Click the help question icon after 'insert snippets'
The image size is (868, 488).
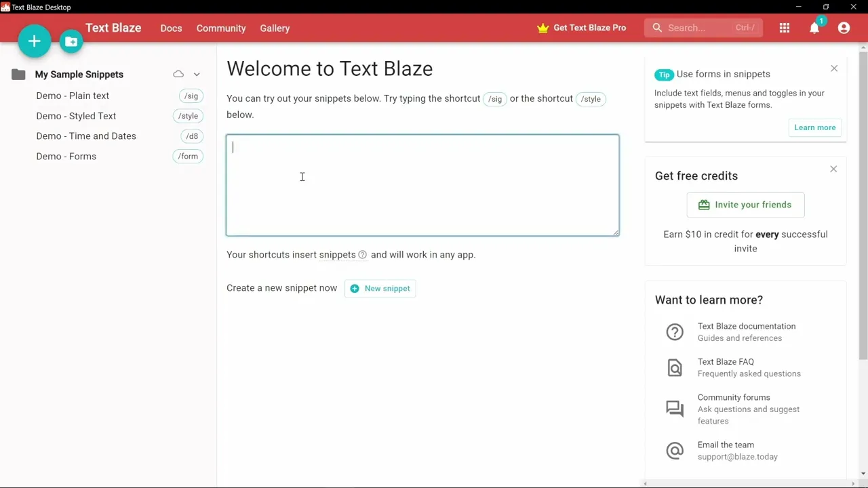point(362,255)
